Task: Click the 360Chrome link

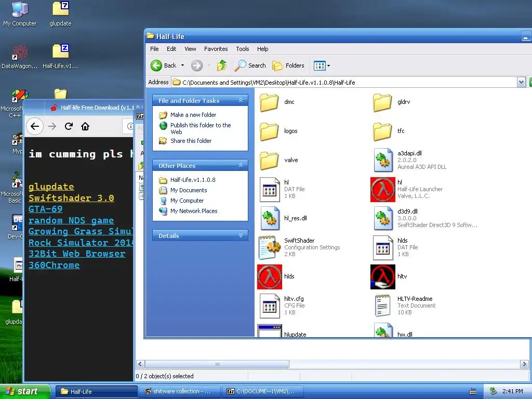Action: [x=54, y=264]
